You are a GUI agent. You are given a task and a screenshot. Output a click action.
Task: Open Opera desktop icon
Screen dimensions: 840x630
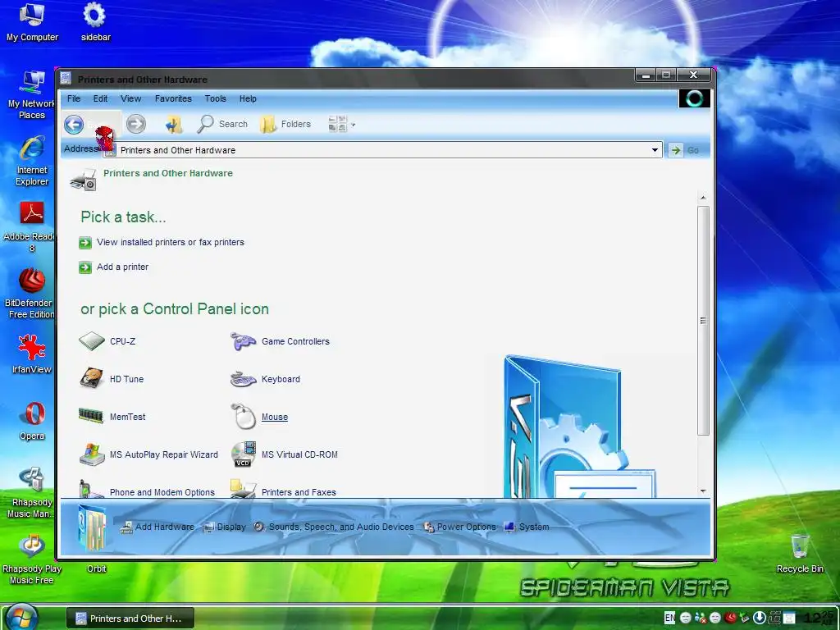point(32,421)
